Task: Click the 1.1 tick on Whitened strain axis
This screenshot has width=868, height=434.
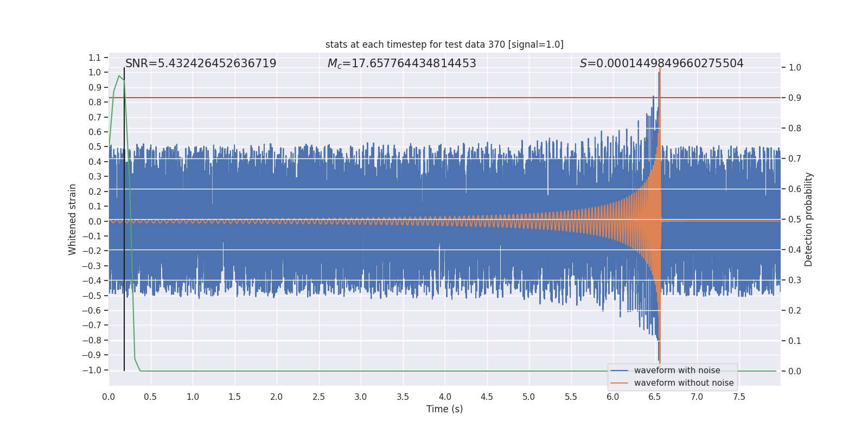Action: tap(95, 58)
